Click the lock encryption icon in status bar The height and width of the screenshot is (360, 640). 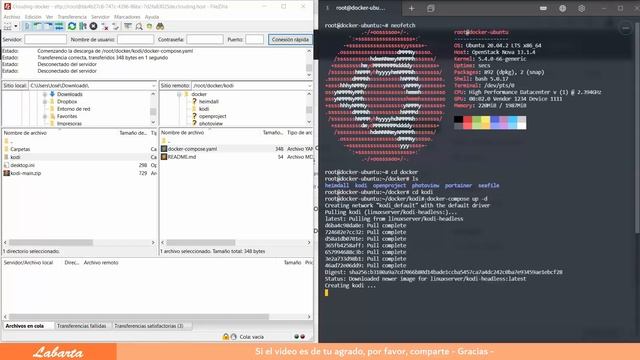(225, 337)
